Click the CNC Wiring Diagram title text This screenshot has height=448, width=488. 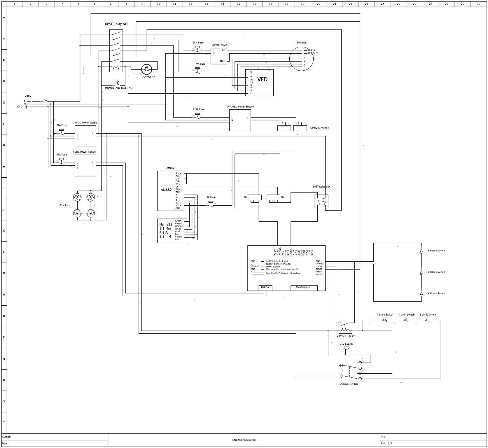(242, 440)
